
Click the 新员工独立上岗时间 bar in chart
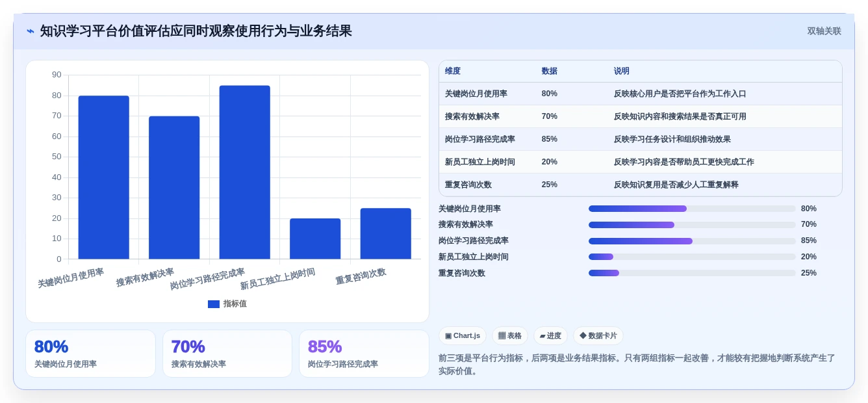point(315,239)
